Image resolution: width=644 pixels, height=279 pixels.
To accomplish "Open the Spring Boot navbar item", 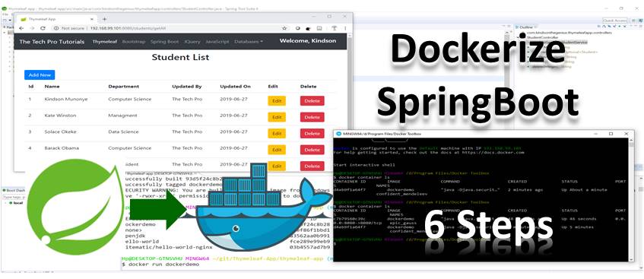I will (x=164, y=42).
